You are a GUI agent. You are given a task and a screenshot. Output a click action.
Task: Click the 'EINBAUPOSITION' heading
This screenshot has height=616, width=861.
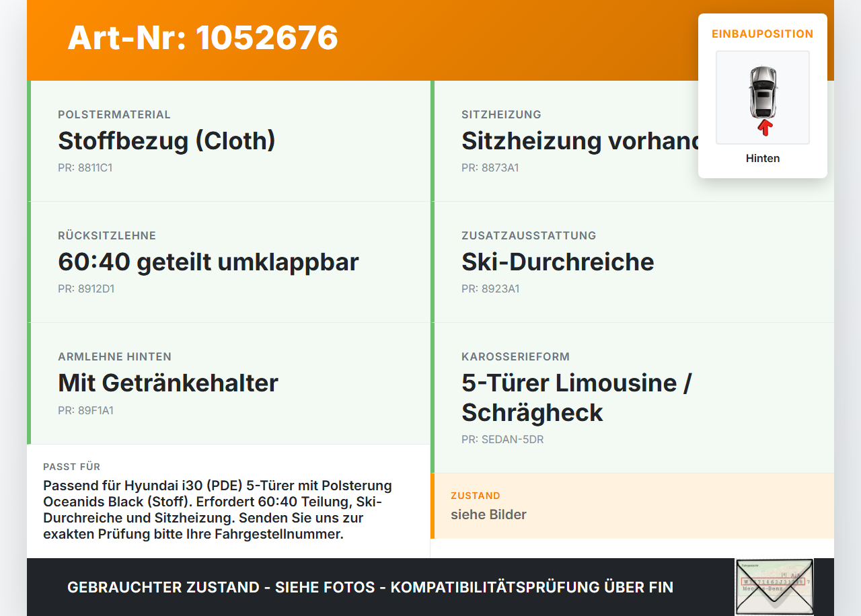point(763,34)
